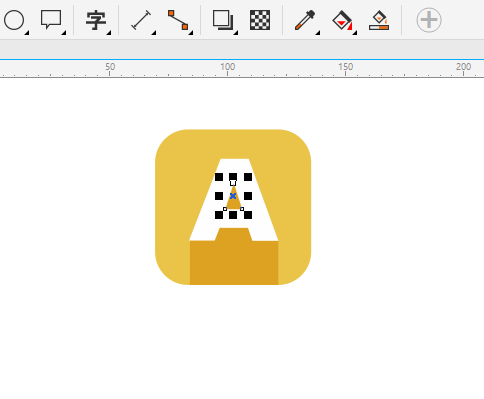Click the 200 mark on the ruler
Viewport: 484px width, 399px height.
464,67
